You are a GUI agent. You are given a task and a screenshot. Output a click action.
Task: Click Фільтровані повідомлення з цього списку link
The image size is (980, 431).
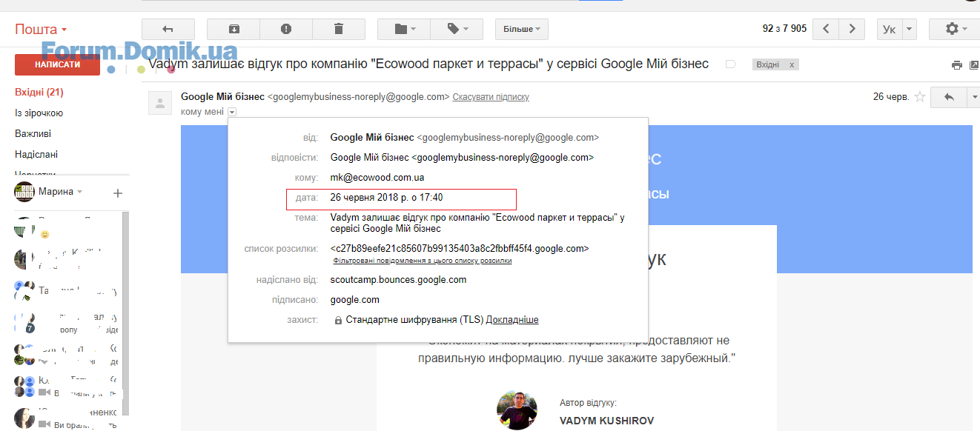tap(423, 261)
